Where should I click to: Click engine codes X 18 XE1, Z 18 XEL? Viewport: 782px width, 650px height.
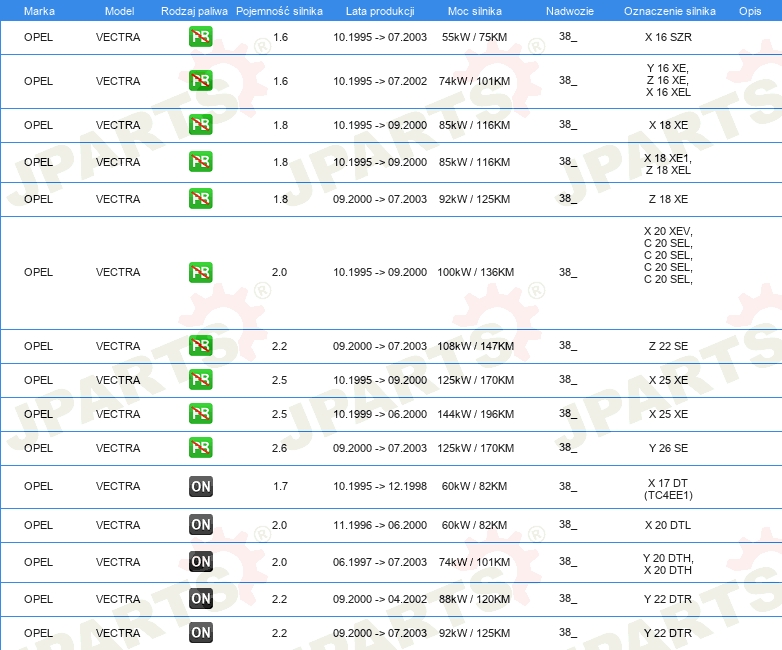coord(668,164)
